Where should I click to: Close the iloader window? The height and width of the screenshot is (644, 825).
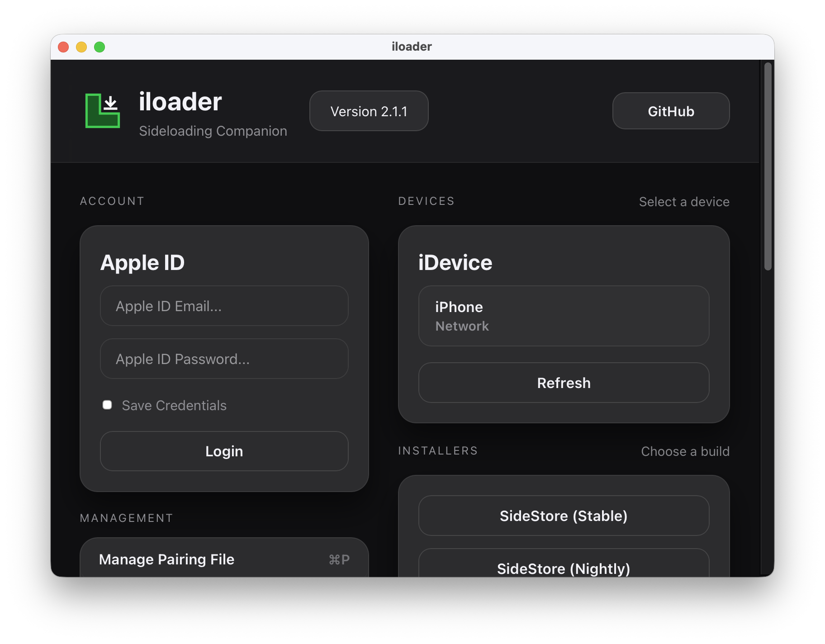tap(64, 47)
